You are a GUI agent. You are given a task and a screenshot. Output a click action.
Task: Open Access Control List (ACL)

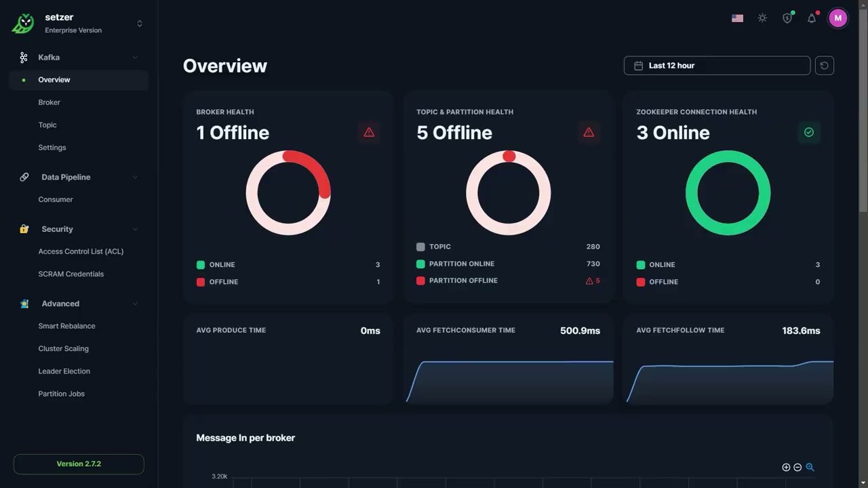point(81,251)
